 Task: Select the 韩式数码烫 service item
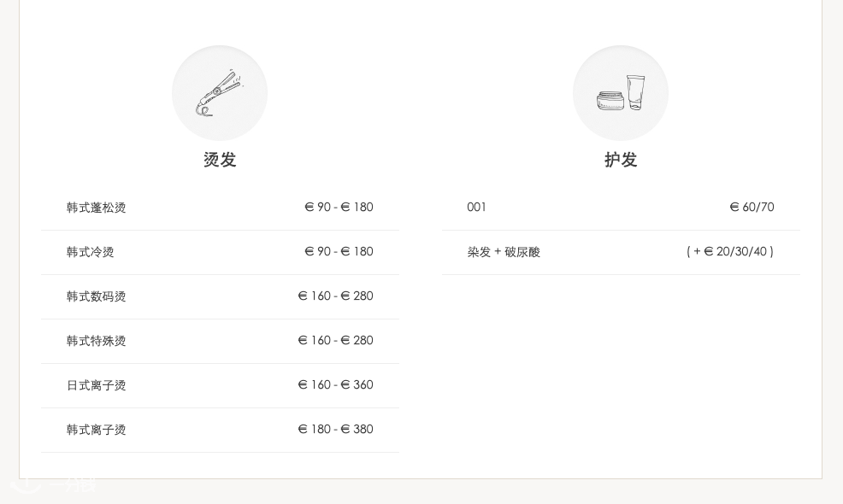(x=220, y=296)
